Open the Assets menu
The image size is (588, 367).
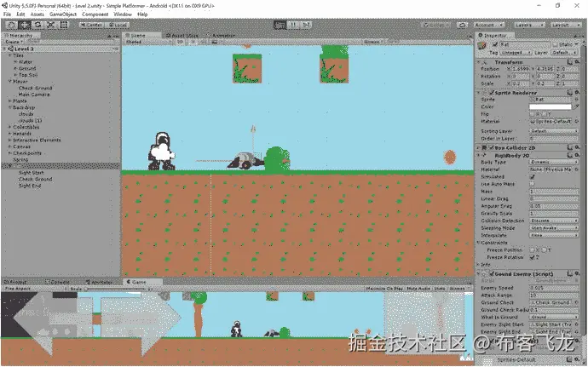(37, 14)
